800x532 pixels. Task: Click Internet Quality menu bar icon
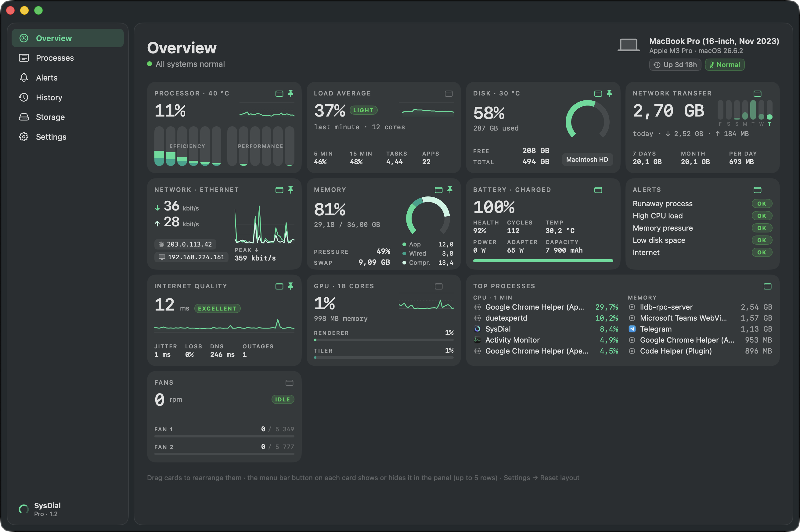coord(279,286)
